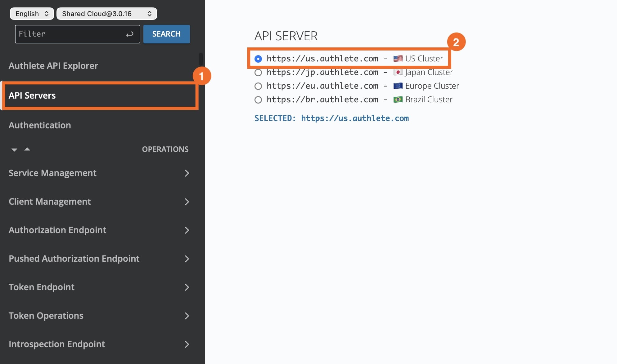The image size is (617, 364).
Task: Click the Japan flag icon
Action: pyautogui.click(x=398, y=72)
